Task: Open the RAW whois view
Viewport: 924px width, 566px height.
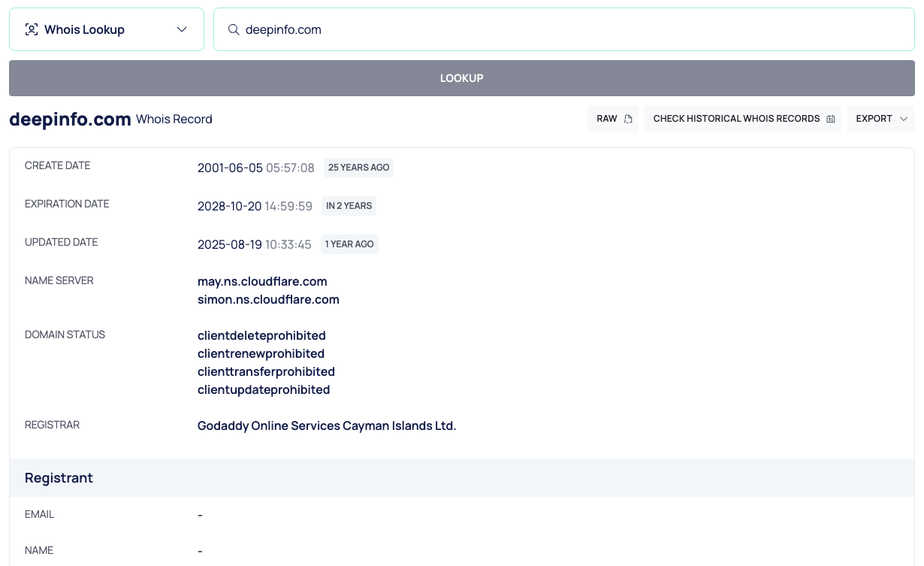Action: point(613,119)
